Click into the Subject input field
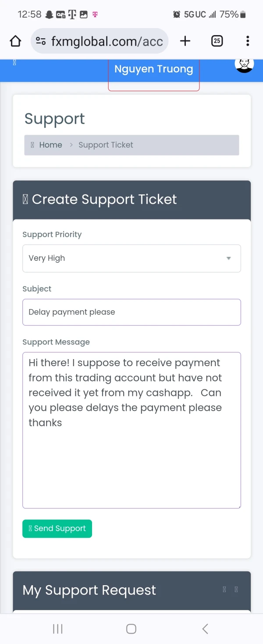This screenshot has width=263, height=644. 131,312
